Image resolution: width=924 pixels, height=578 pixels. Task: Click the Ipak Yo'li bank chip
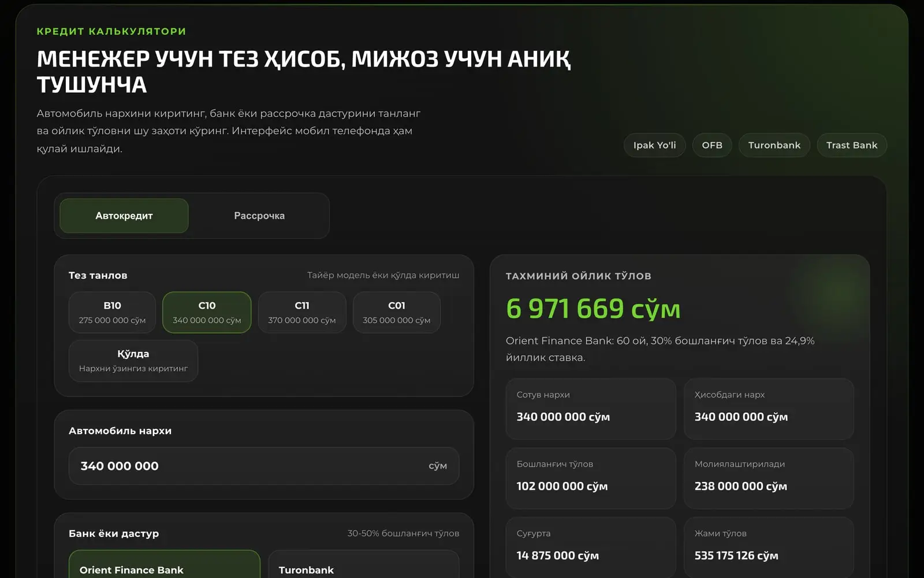654,145
